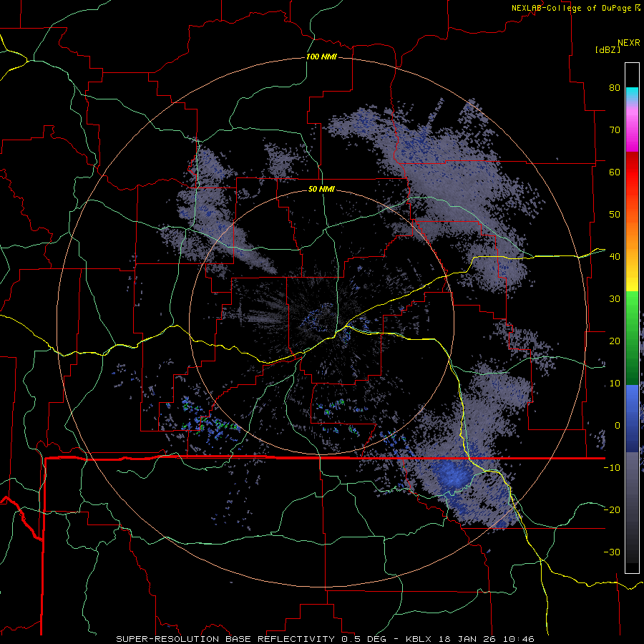Click the "18 JAN 26" date in caption

point(466,639)
